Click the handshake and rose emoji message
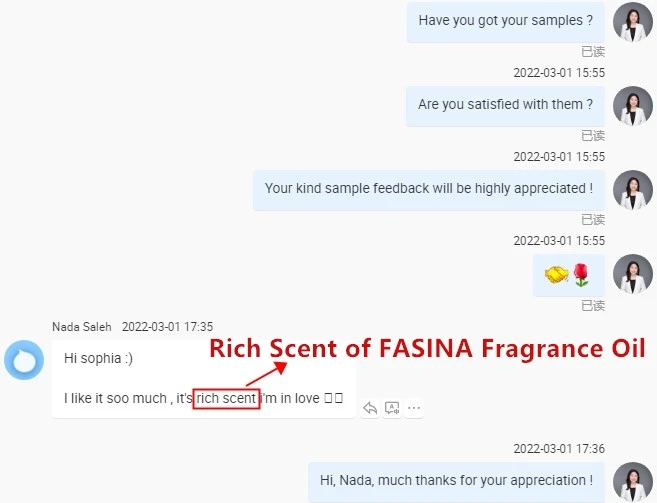 [x=568, y=273]
